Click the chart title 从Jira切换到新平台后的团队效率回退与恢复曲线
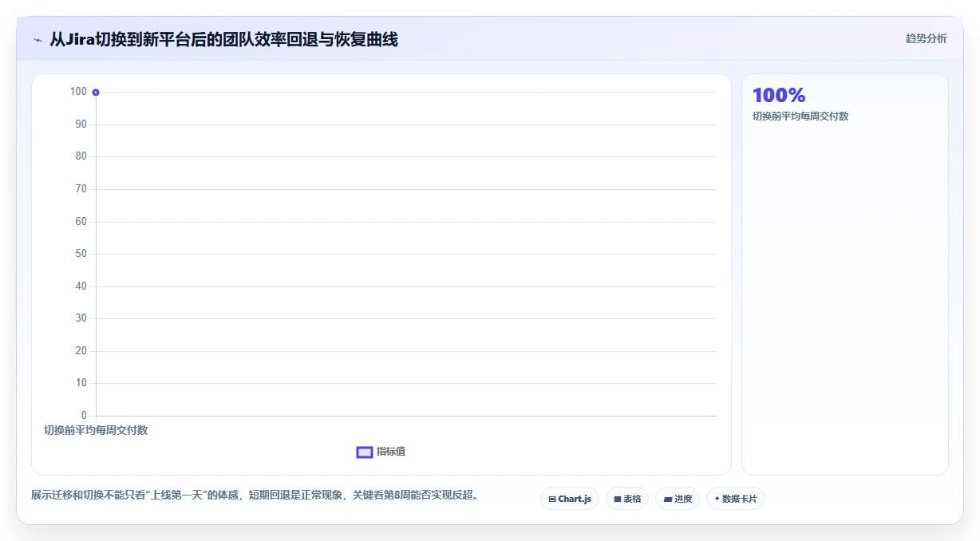 click(x=223, y=39)
